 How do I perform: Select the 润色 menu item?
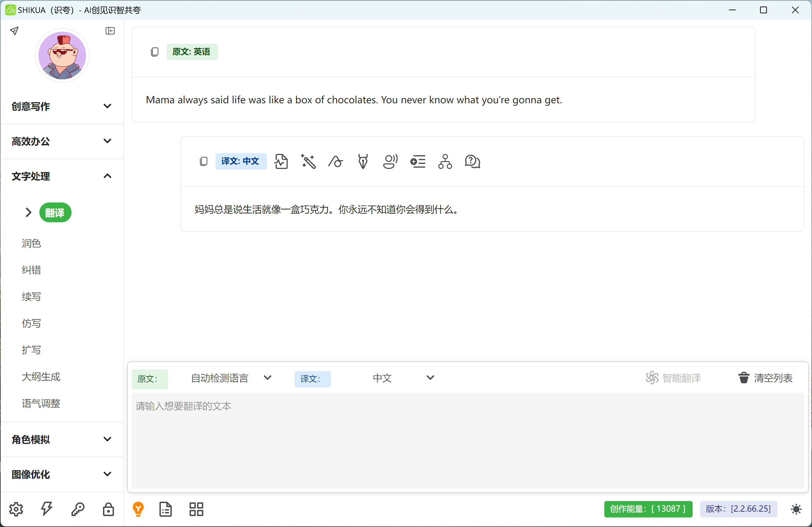(31, 243)
